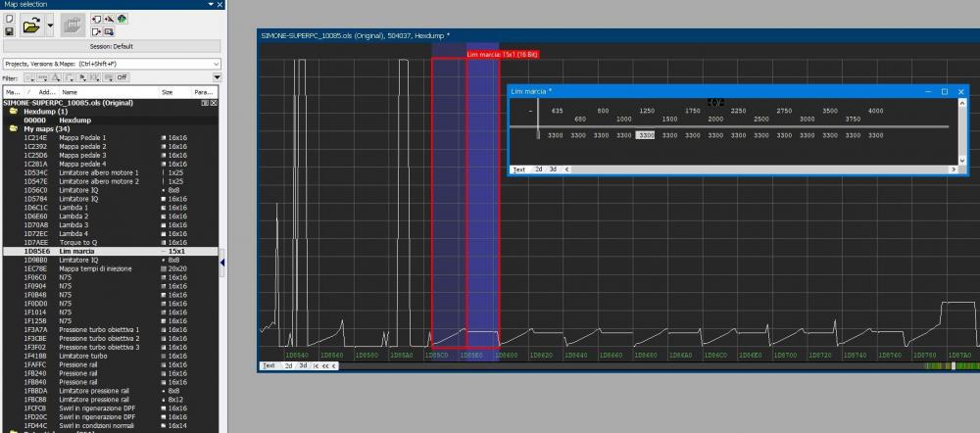980x433 pixels.
Task: Click the save project floppy icon
Action: click(9, 31)
